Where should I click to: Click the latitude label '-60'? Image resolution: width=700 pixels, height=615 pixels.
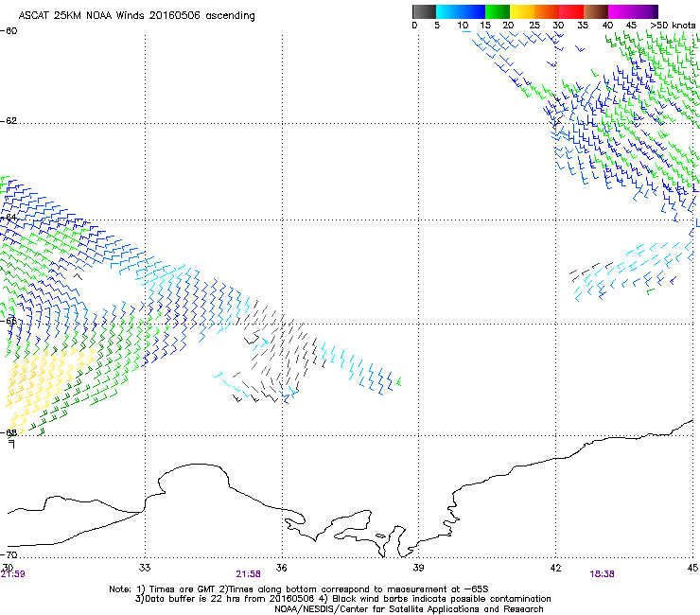[x=9, y=31]
